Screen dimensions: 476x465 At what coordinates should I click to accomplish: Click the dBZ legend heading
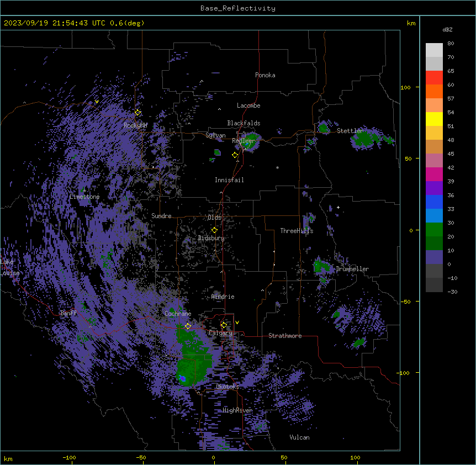(447, 29)
